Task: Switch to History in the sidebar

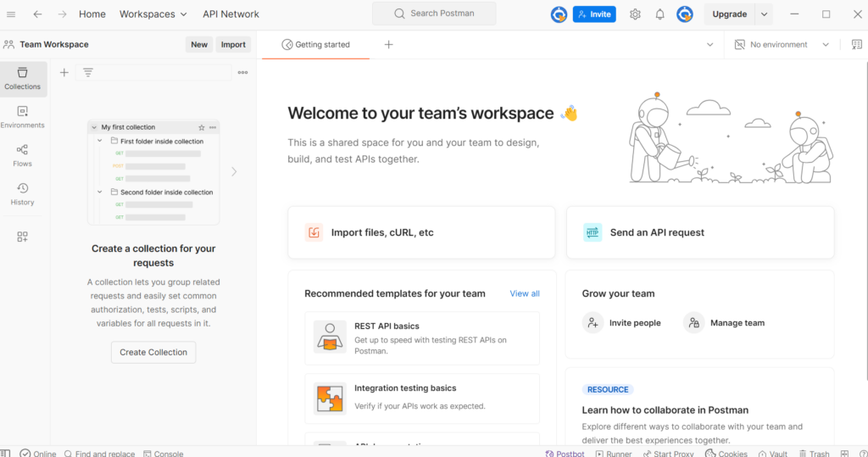Action: point(23,194)
